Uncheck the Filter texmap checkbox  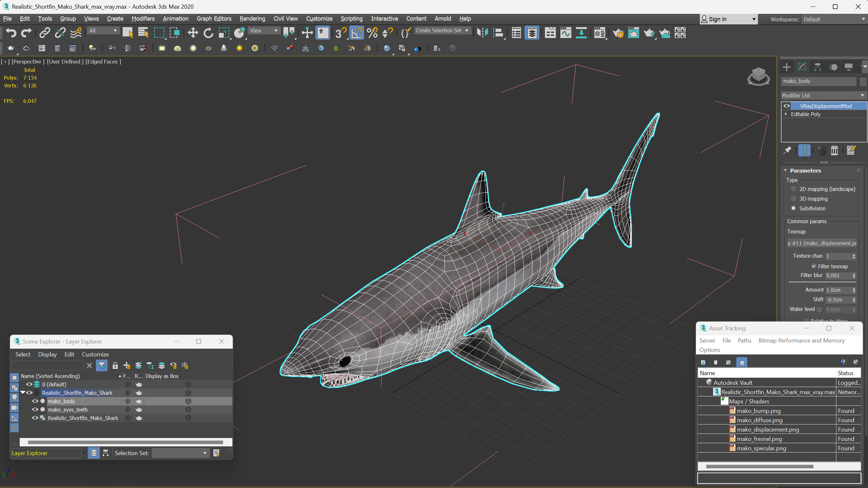(814, 266)
